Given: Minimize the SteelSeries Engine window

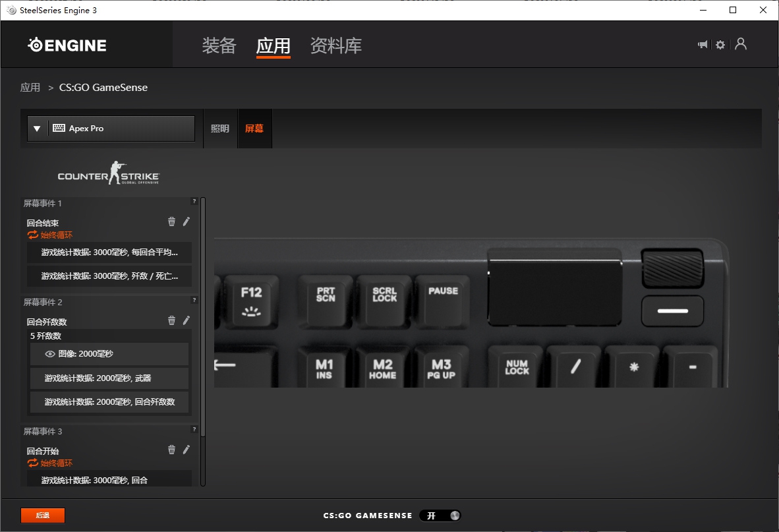Looking at the screenshot, I should tap(703, 10).
